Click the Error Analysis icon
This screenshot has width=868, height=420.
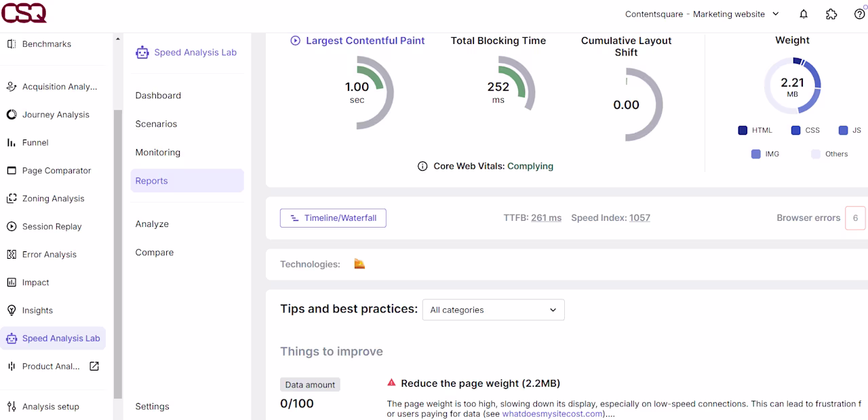tap(12, 255)
